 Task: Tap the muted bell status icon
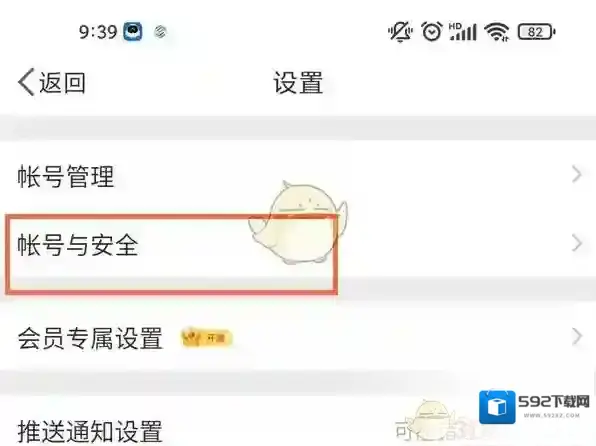[x=400, y=32]
